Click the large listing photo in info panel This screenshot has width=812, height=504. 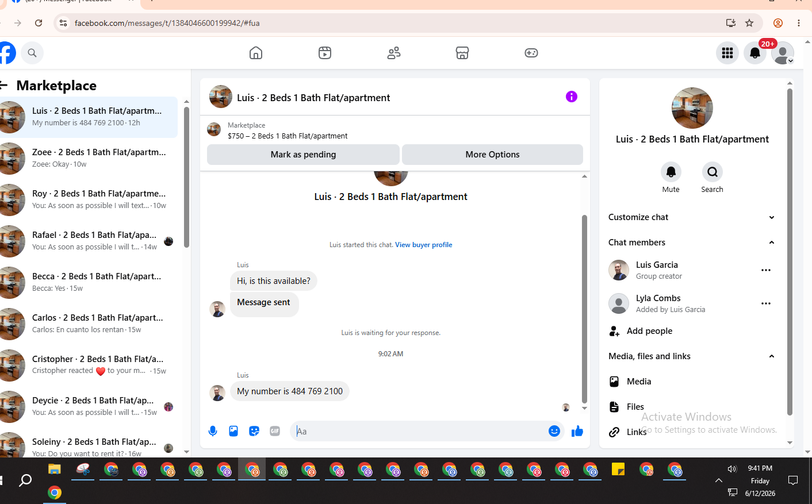tap(692, 108)
